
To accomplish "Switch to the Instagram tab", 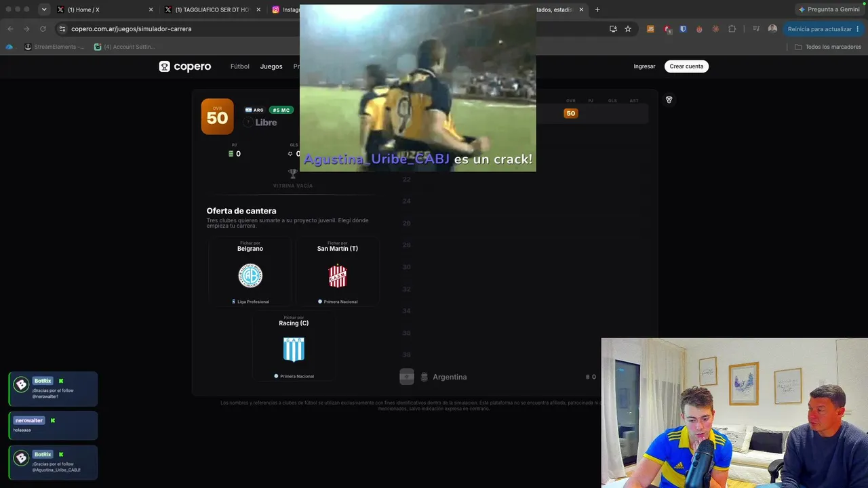I will click(x=285, y=9).
